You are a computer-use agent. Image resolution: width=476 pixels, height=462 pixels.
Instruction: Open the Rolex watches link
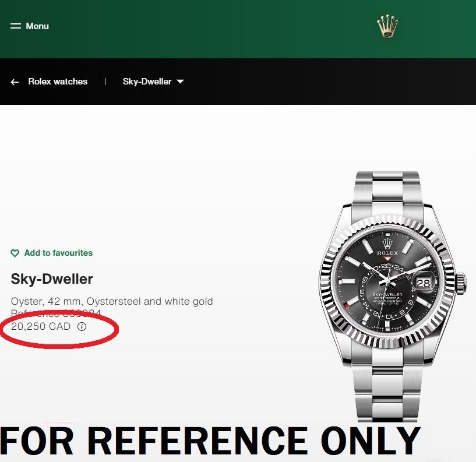(x=58, y=82)
